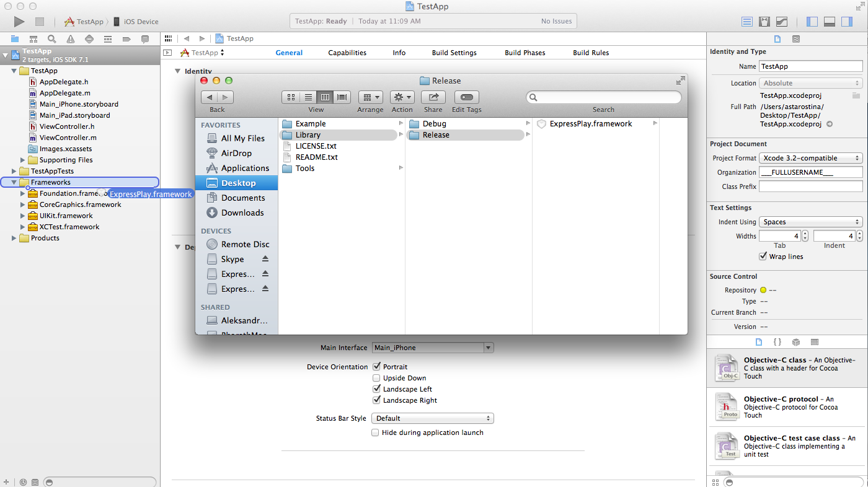Image resolution: width=868 pixels, height=487 pixels.
Task: Click the Stop button in Xcode toolbar
Action: coord(40,22)
